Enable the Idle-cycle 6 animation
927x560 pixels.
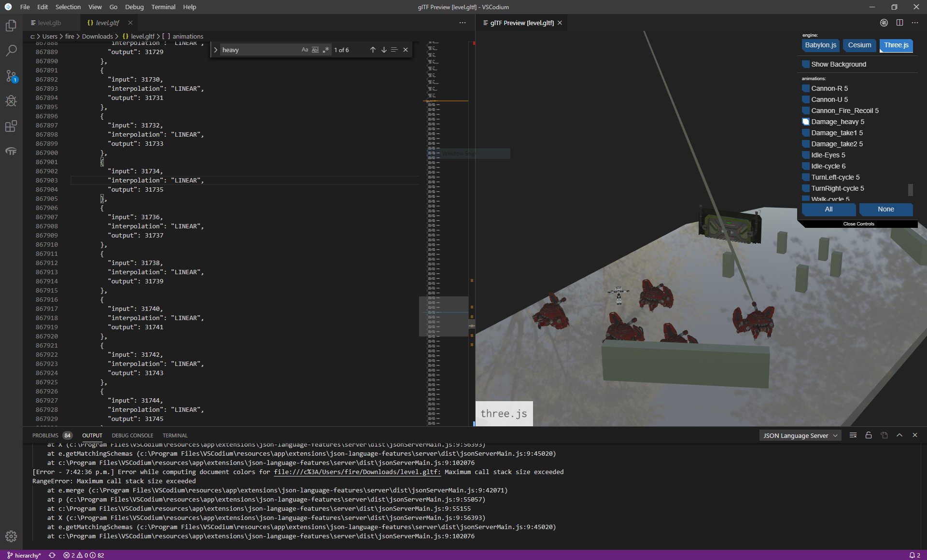(805, 166)
